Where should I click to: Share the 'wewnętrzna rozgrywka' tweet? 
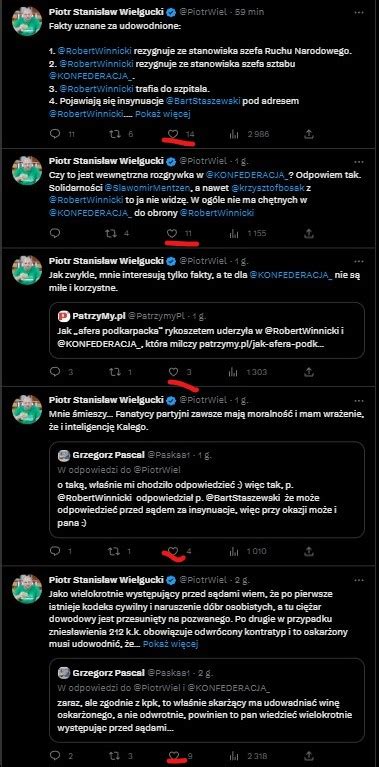pos(309,233)
